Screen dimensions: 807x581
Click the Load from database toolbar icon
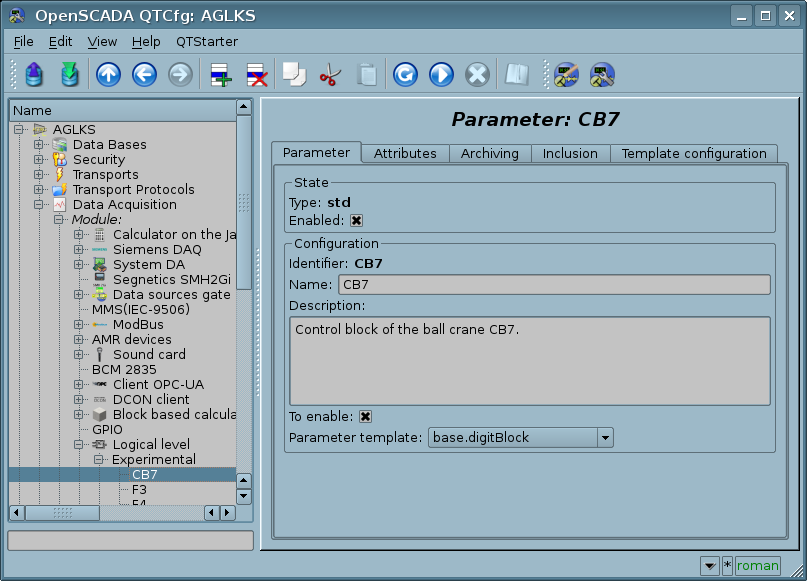coord(34,75)
